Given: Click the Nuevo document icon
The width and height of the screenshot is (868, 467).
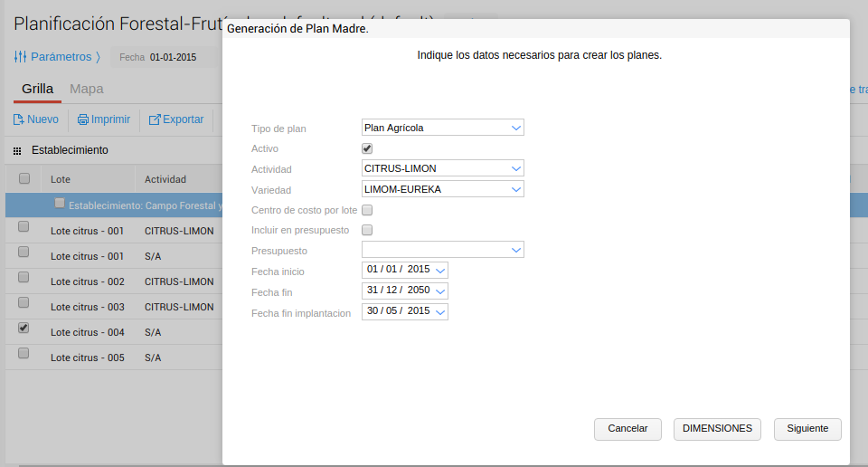Looking at the screenshot, I should click(x=19, y=119).
